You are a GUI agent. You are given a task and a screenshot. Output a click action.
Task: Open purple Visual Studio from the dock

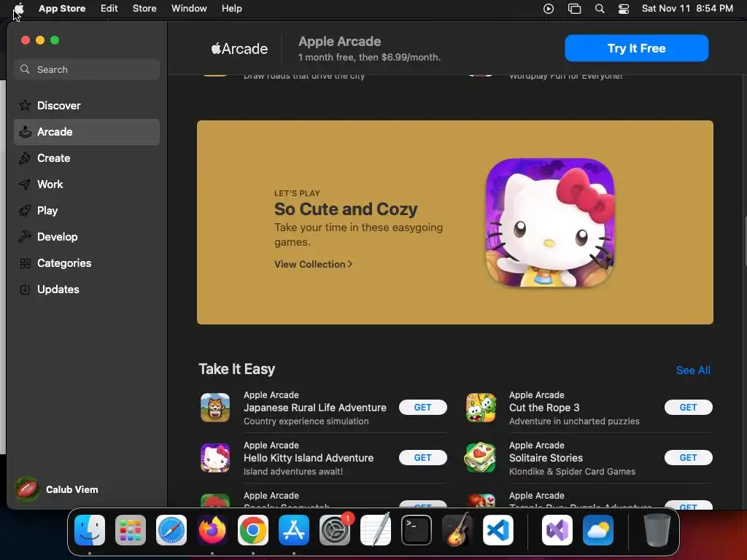557,530
